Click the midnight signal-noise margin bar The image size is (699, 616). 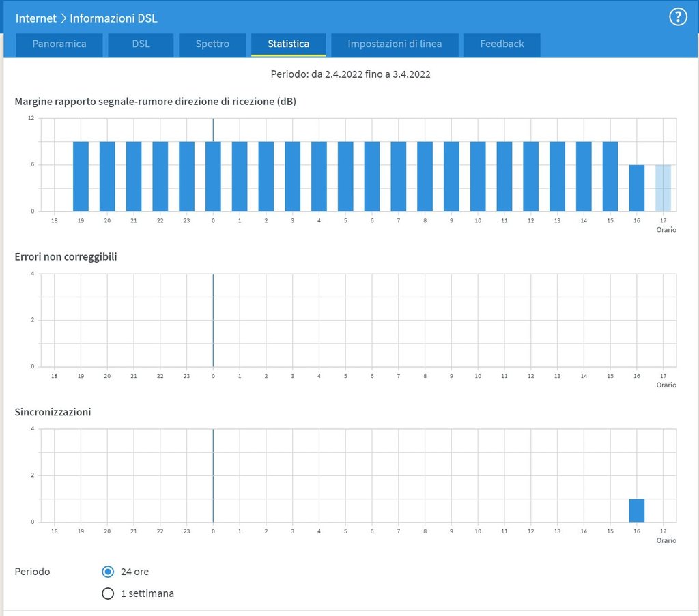click(213, 177)
